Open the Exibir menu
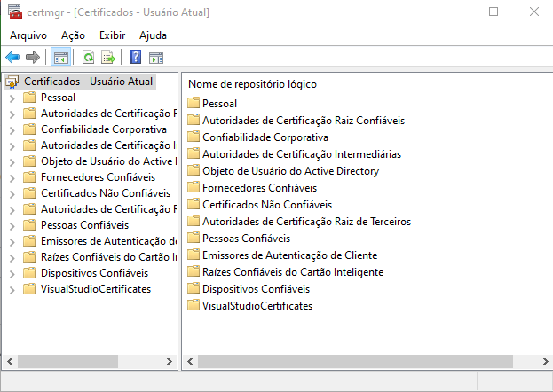The height and width of the screenshot is (392, 553). [x=112, y=35]
